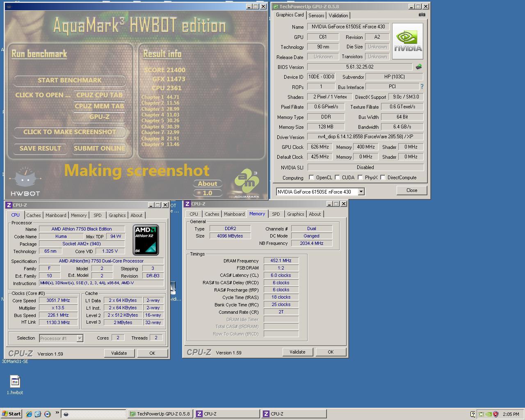Open SPD tab in the left CPU-Z window
Screen dimensions: 525x420
97,215
